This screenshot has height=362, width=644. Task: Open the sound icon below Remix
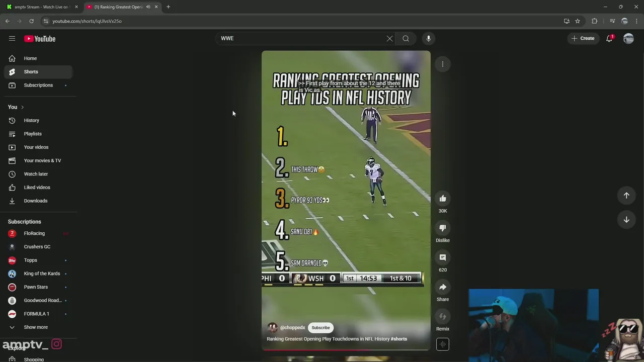pyautogui.click(x=443, y=344)
